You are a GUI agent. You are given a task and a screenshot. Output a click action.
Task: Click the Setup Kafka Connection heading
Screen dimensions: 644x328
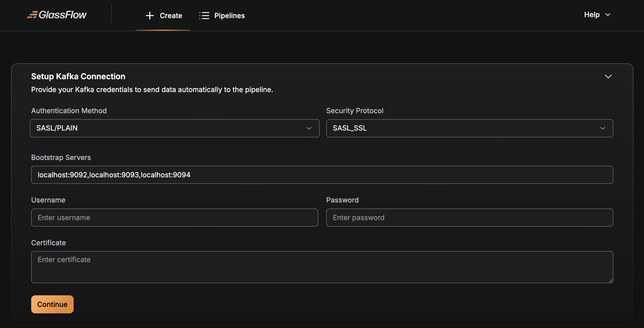(x=78, y=76)
